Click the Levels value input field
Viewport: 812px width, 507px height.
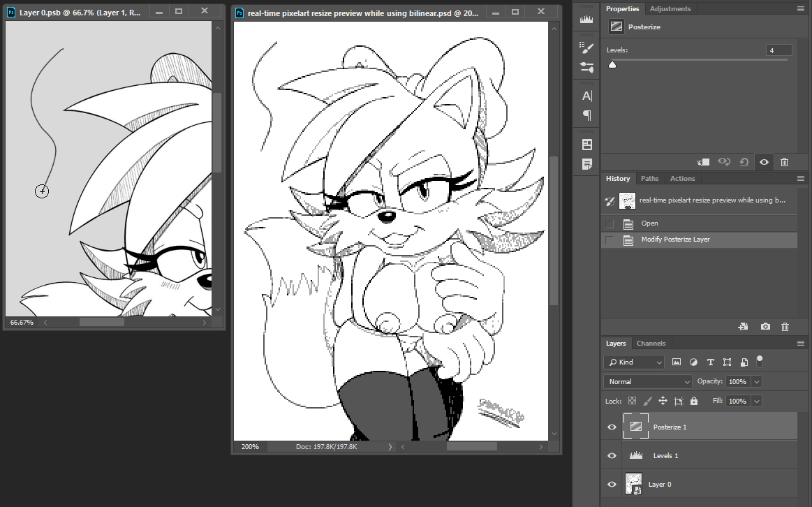[778, 50]
